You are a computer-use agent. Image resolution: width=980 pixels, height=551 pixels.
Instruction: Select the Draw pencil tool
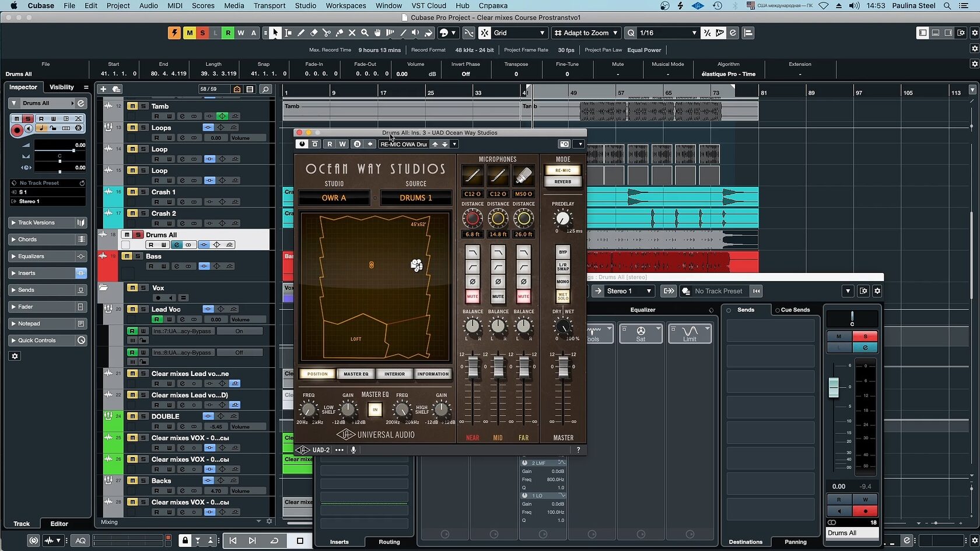point(301,33)
